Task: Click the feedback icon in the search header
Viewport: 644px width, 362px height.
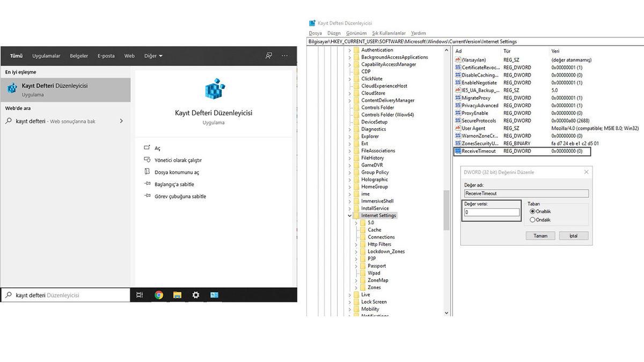Action: [x=269, y=56]
